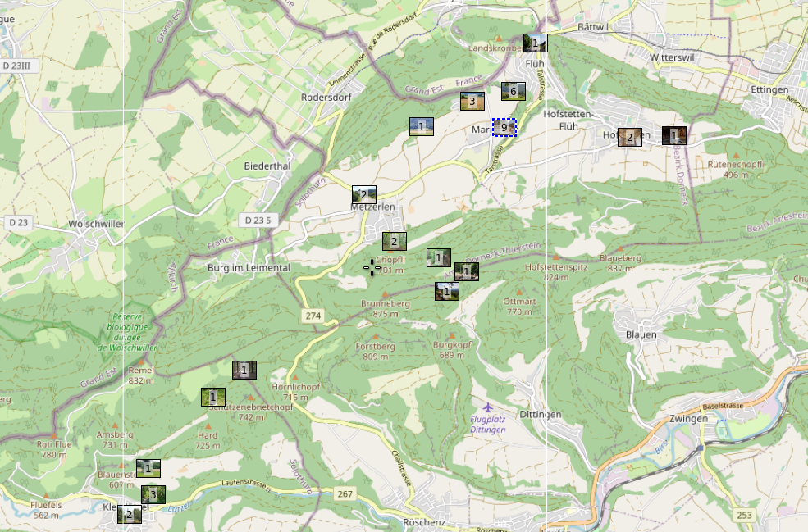808x532 pixels.
Task: Select the highlighted 9-photo cluster at Mariastein
Action: coord(504,128)
